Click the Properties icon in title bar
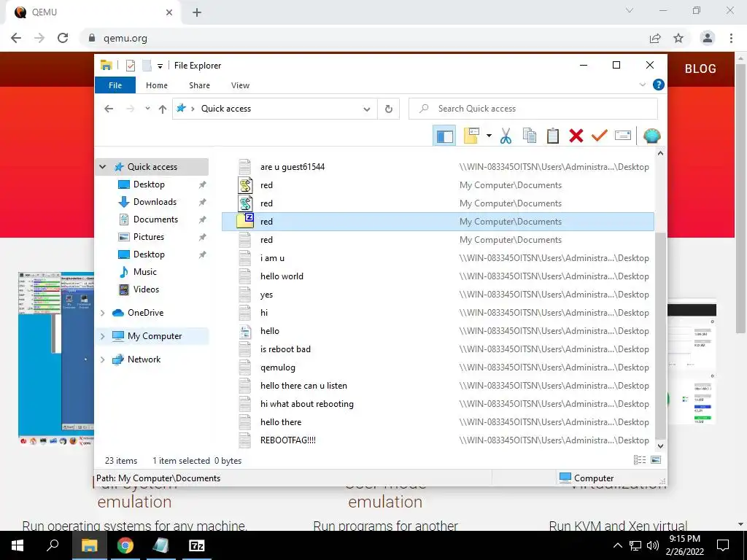The width and height of the screenshot is (747, 560). coord(131,66)
